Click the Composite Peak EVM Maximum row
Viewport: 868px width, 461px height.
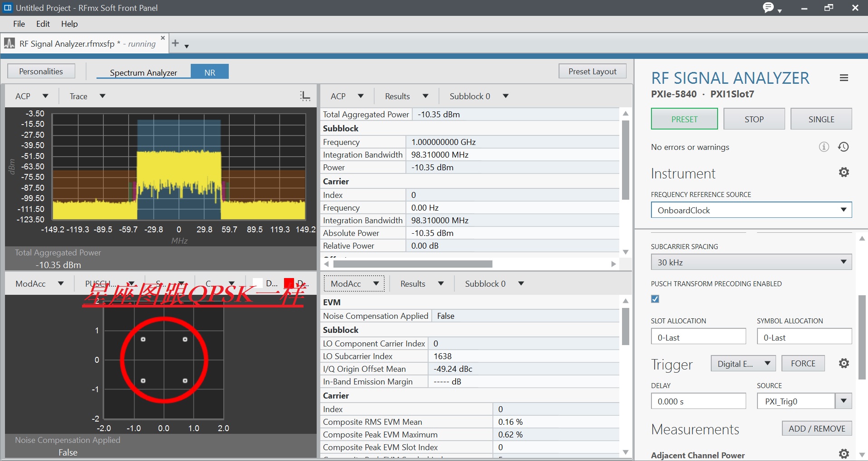click(470, 434)
